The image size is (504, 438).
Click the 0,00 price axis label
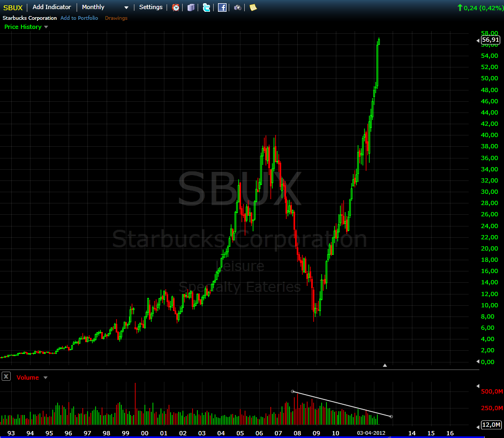tap(487, 362)
